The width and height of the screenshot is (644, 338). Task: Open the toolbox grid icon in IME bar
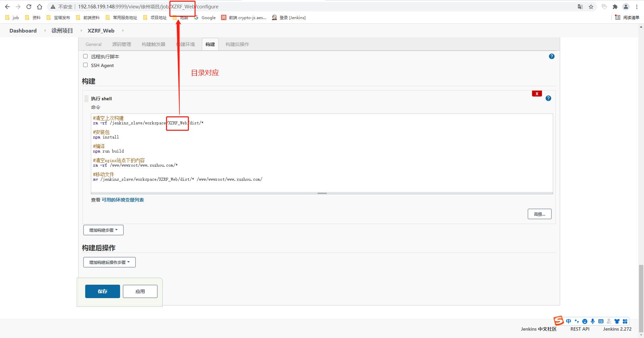(x=625, y=321)
